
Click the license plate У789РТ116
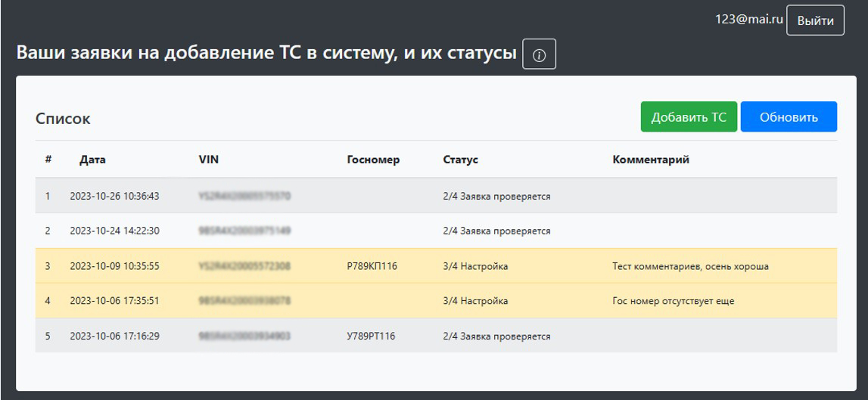click(372, 336)
